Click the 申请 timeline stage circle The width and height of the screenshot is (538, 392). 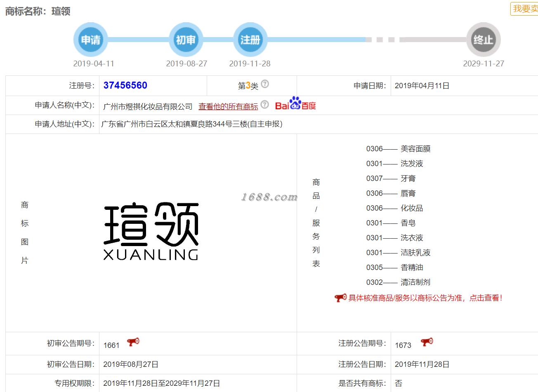coord(90,40)
